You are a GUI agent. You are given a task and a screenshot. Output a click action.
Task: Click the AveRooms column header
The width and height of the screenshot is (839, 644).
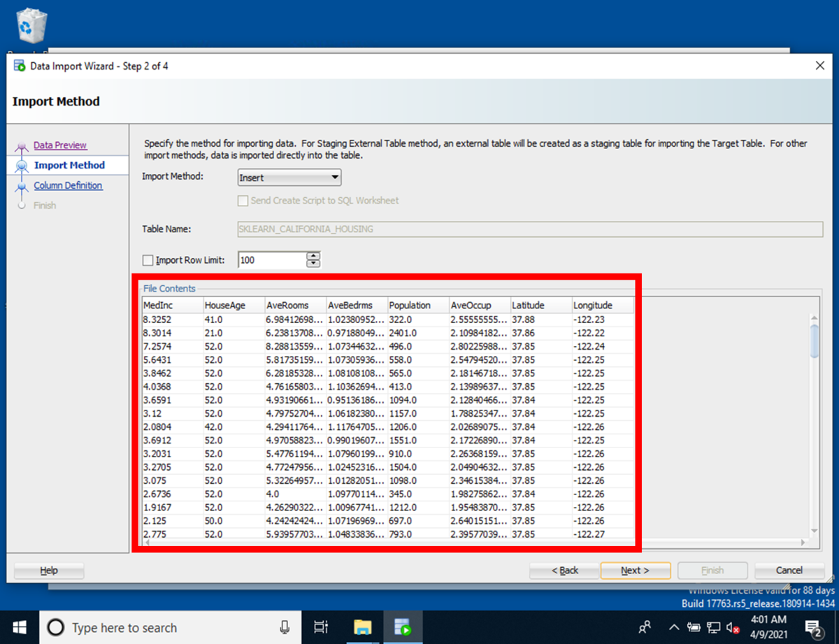pyautogui.click(x=295, y=306)
